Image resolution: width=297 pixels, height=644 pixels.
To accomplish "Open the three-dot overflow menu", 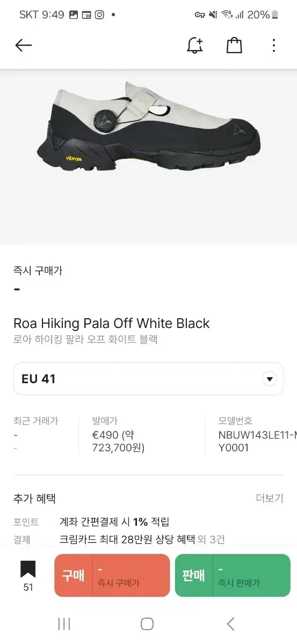I will pyautogui.click(x=273, y=45).
